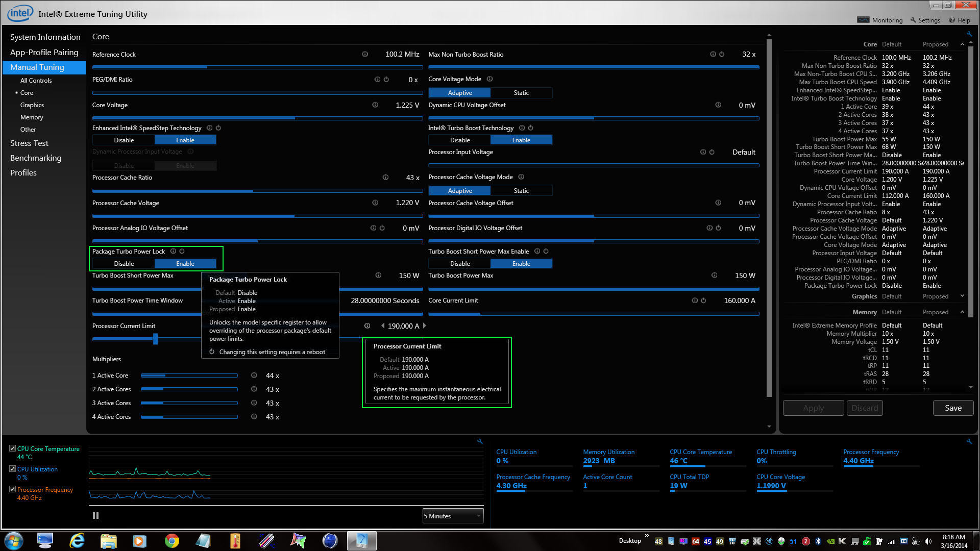Click the Save button

tap(953, 408)
